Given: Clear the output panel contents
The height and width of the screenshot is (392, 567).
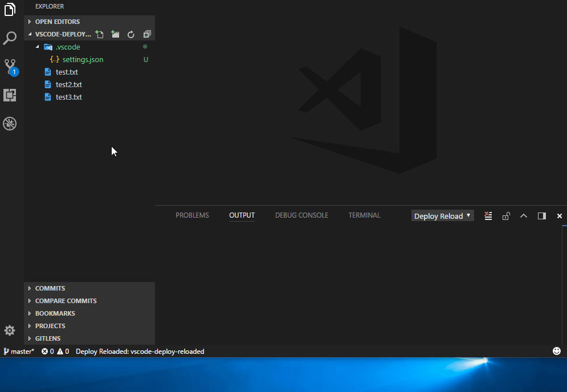Looking at the screenshot, I should (488, 216).
